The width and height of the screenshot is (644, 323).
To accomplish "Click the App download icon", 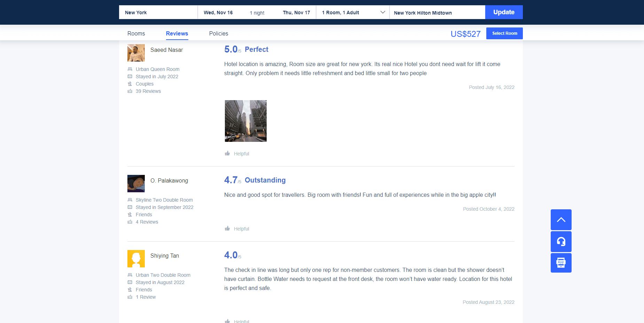I will [561, 263].
